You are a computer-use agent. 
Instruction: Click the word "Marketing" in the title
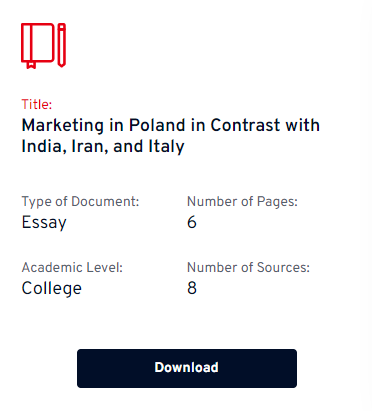pyautogui.click(x=63, y=126)
